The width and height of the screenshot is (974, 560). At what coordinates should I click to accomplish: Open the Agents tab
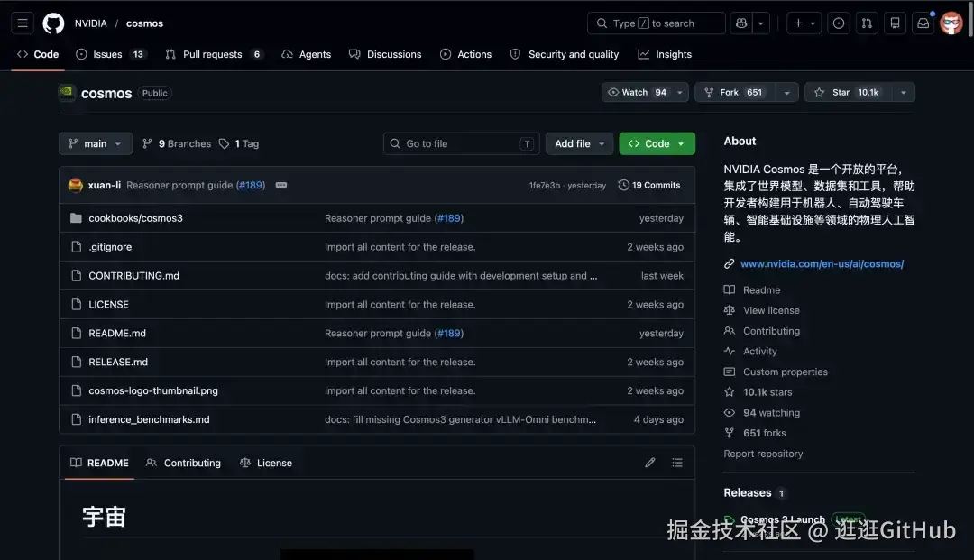[x=307, y=55]
